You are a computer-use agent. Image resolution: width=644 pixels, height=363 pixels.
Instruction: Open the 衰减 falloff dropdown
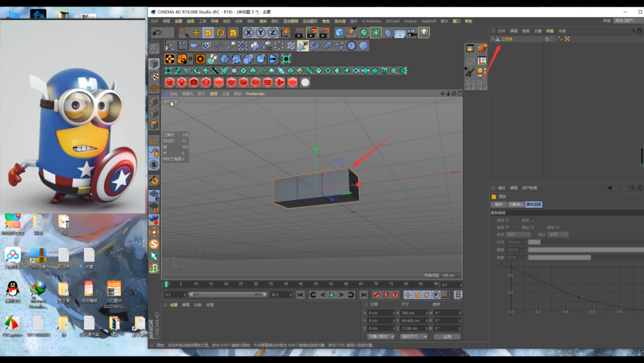[x=518, y=234]
